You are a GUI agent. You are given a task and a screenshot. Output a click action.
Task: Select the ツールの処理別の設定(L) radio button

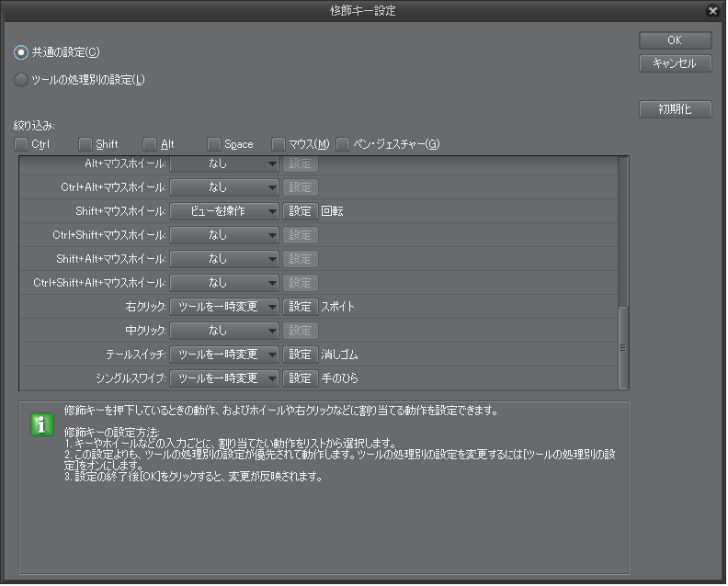(x=21, y=80)
